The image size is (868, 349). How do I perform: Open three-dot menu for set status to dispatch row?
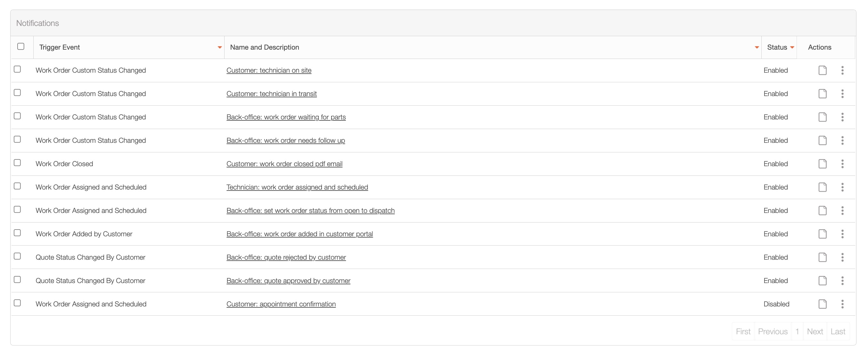pos(842,211)
